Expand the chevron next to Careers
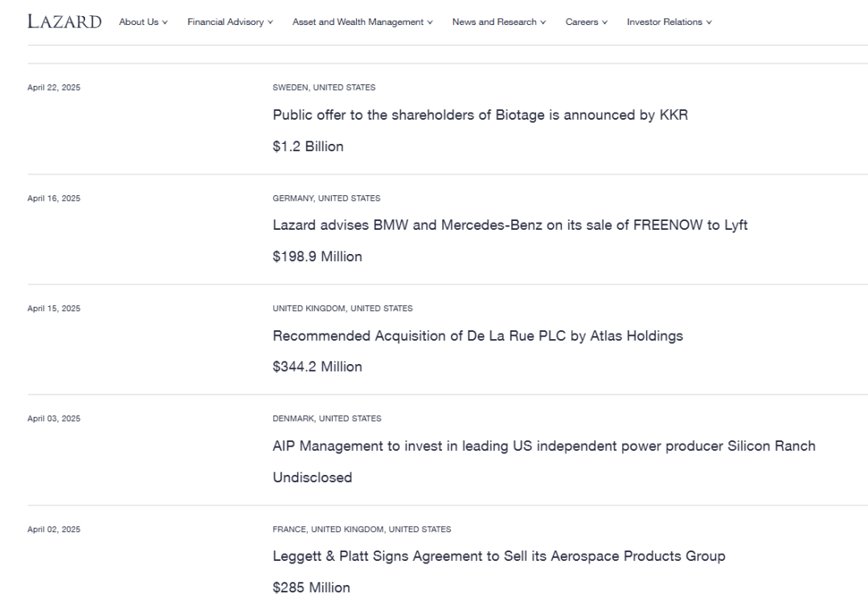The width and height of the screenshot is (868, 610). [605, 23]
